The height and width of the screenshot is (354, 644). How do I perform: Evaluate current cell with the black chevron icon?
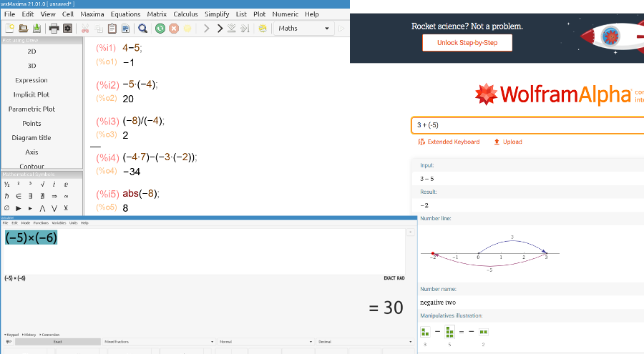[x=220, y=29]
